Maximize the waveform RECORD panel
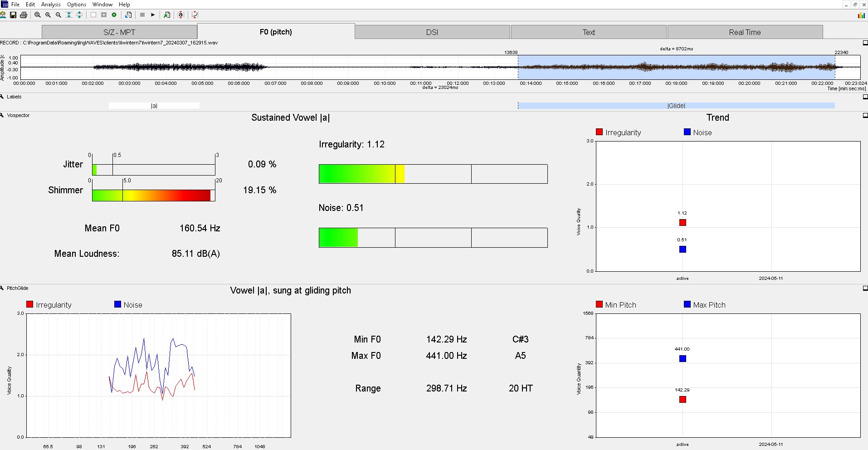 pos(865,43)
